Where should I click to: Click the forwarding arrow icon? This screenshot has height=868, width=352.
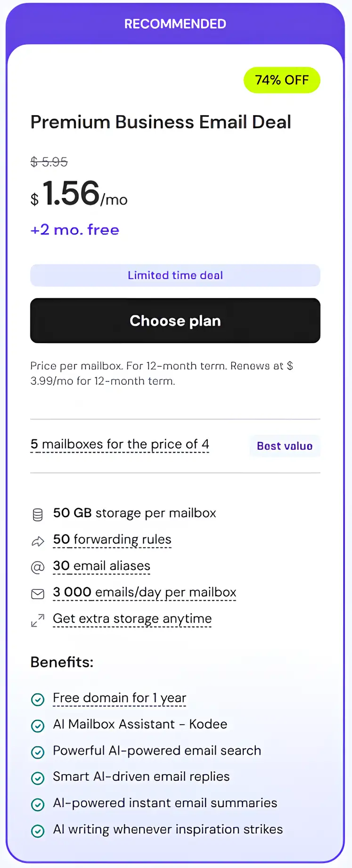click(x=38, y=541)
